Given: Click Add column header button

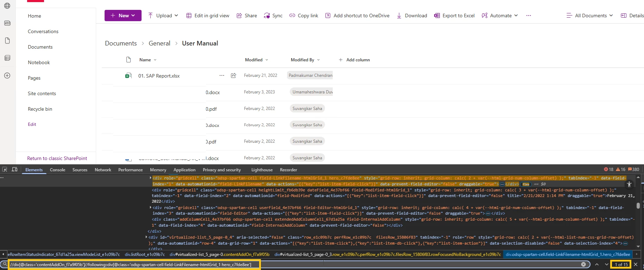Looking at the screenshot, I should click(x=354, y=60).
